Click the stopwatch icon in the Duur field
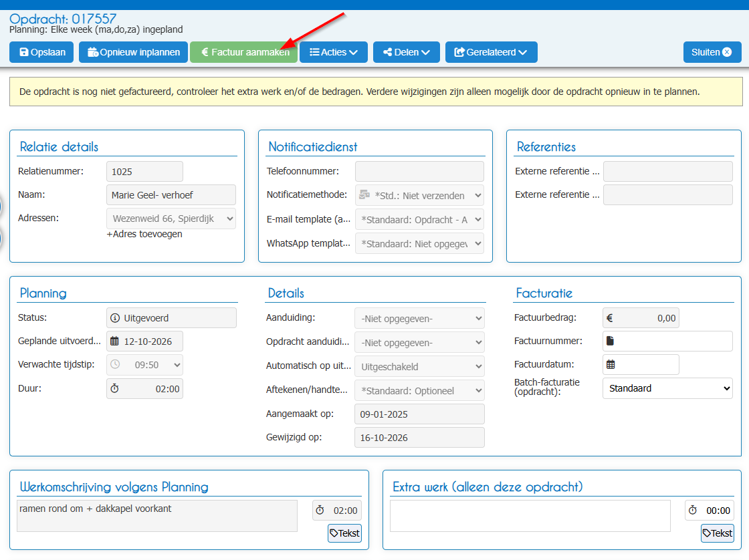Viewport: 749px width, 560px height. [114, 389]
